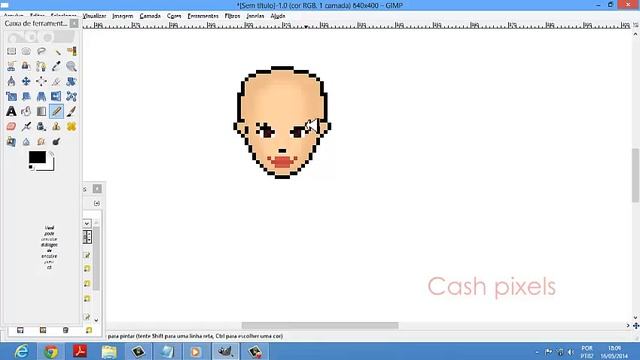Open File Explorer from the taskbar
This screenshot has height=360, width=640.
[109, 351]
